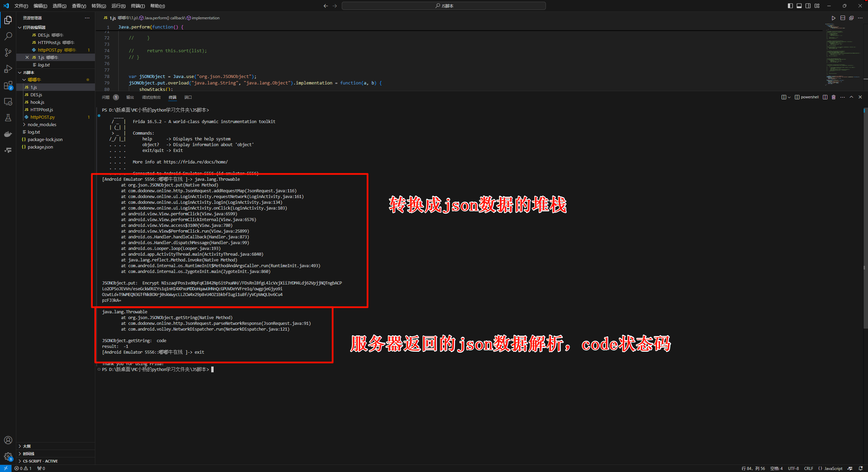Switch to the 调试控制台 panel tab
Viewport: 868px width, 472px height.
click(151, 97)
